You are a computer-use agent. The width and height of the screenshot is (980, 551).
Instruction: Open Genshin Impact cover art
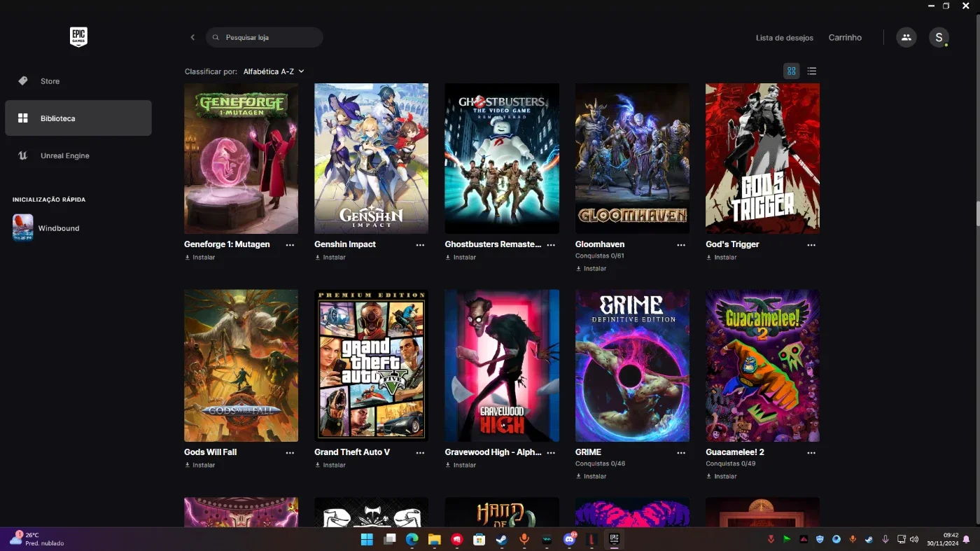371,158
